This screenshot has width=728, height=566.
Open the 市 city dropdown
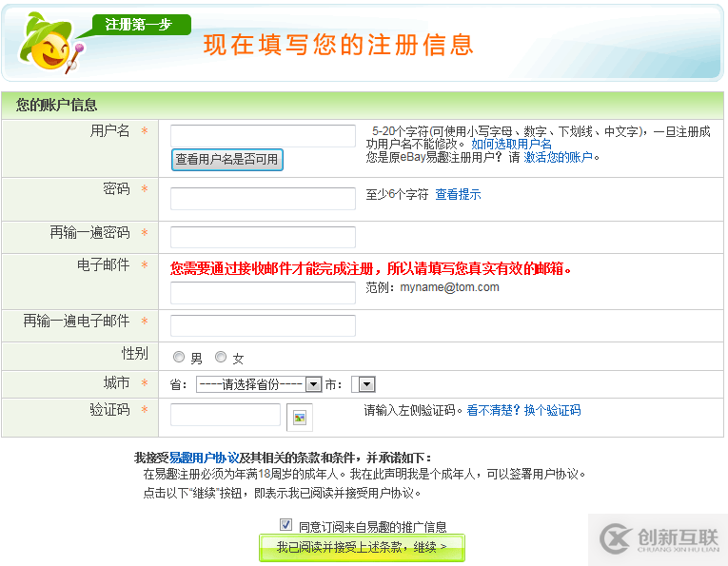[364, 384]
